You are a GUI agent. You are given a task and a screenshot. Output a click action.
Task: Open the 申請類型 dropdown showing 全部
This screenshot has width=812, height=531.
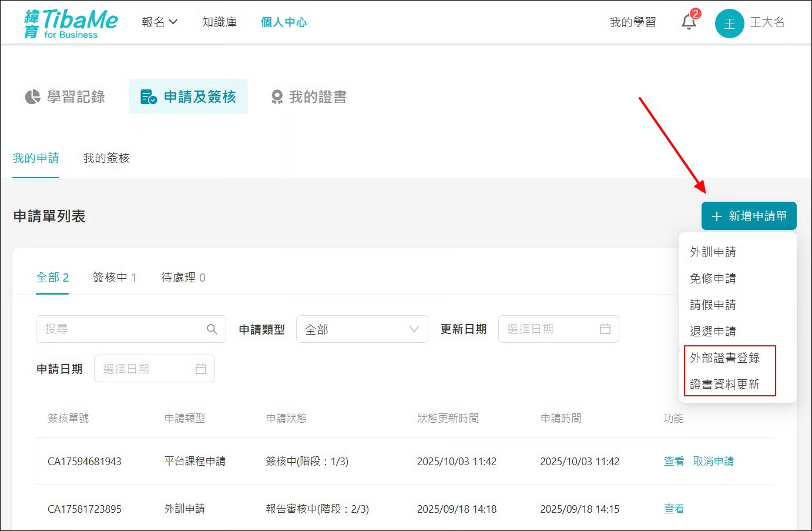tap(362, 329)
